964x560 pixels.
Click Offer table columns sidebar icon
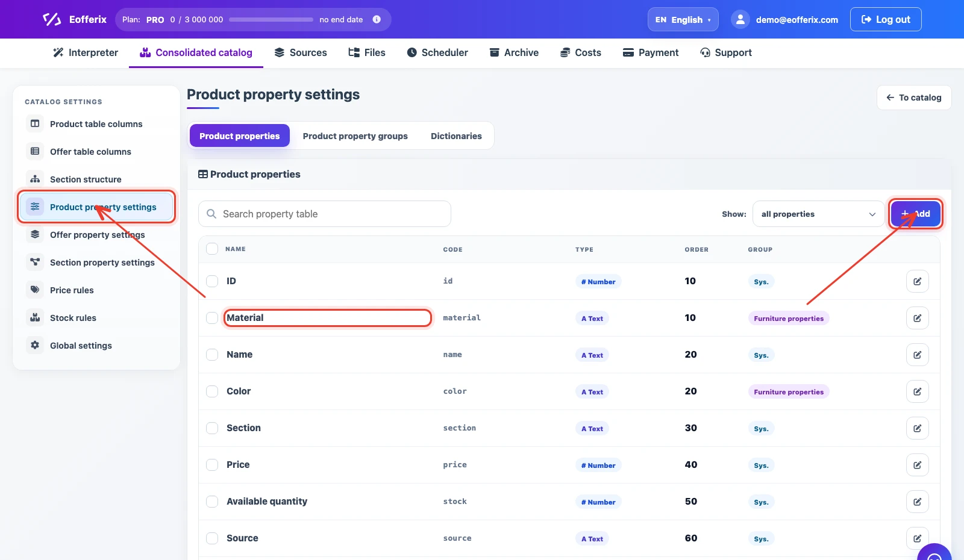click(35, 151)
